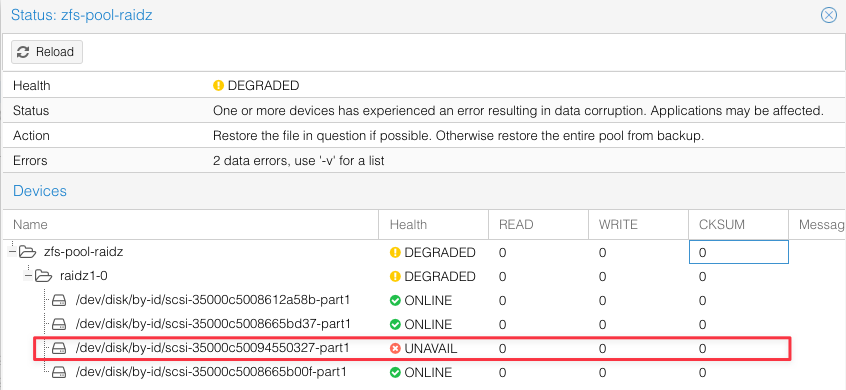Click the WRITE value of raidz1-0 row
This screenshot has height=390, width=846.
pyautogui.click(x=603, y=276)
